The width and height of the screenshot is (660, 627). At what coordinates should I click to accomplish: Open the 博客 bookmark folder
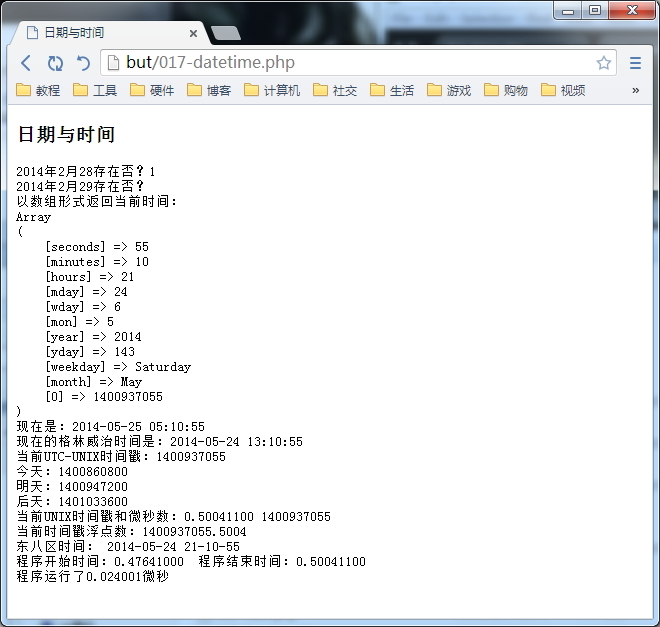(209, 90)
